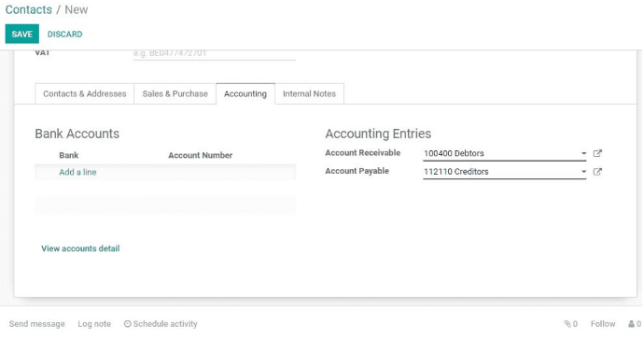Switch to Contacts & Addresses tab
Screen dimensions: 644x339
coord(85,93)
